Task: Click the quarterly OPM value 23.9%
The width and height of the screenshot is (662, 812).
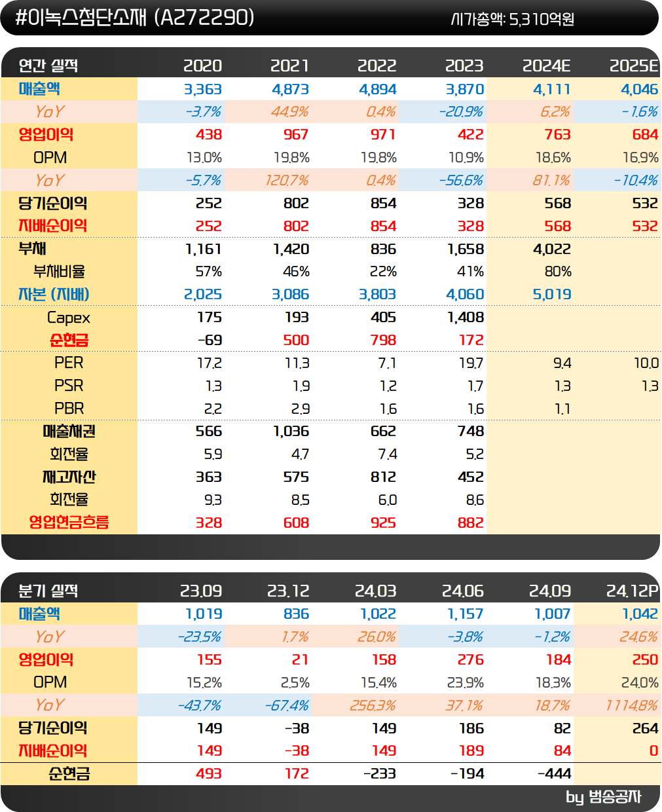Action: click(x=466, y=682)
